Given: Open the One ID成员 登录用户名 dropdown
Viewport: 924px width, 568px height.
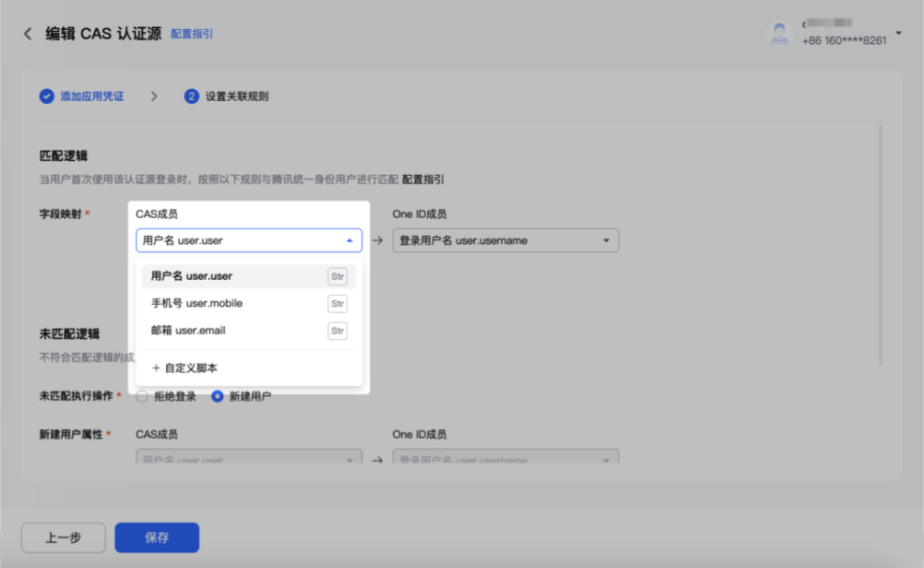Looking at the screenshot, I should tap(506, 240).
